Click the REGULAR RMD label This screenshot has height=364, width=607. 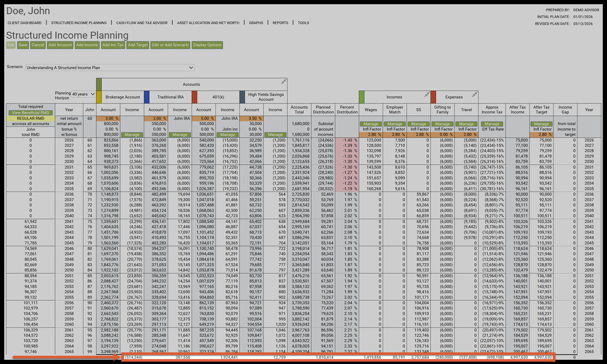[30, 118]
